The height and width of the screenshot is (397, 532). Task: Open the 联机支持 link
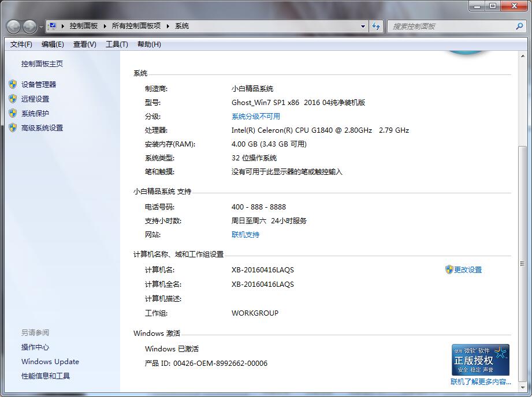245,234
